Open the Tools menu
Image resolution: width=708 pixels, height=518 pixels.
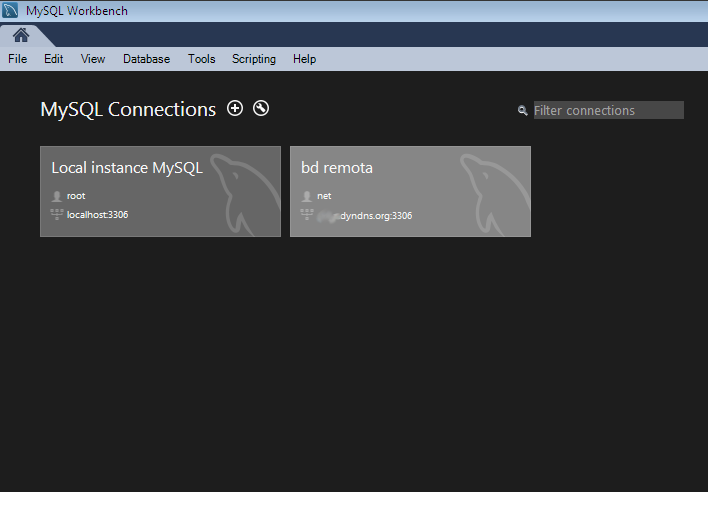[201, 59]
